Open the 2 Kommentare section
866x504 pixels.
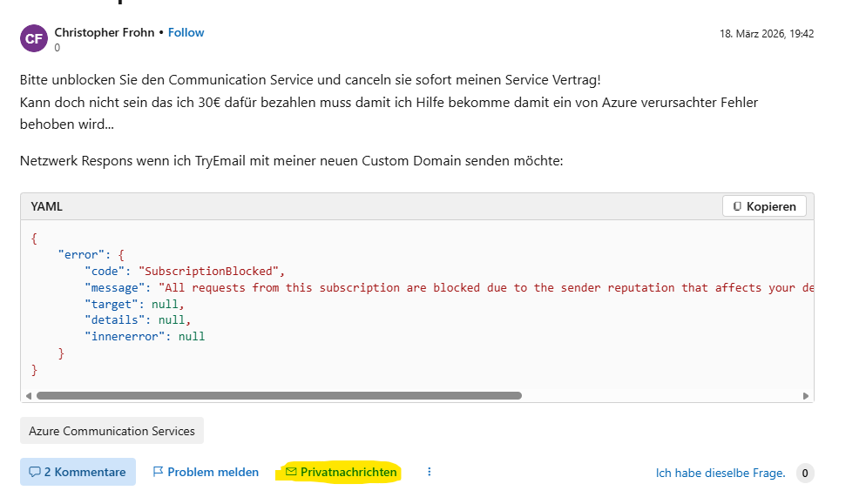78,472
